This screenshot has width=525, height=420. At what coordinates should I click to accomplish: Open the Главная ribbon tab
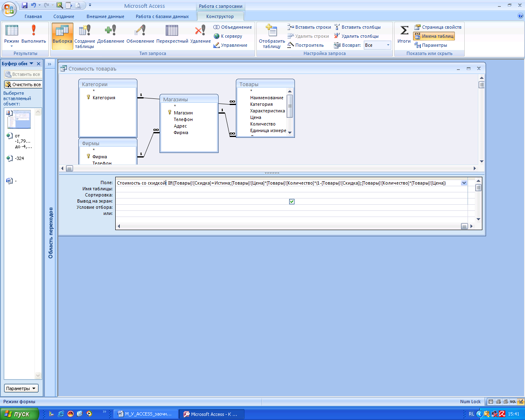(x=33, y=16)
